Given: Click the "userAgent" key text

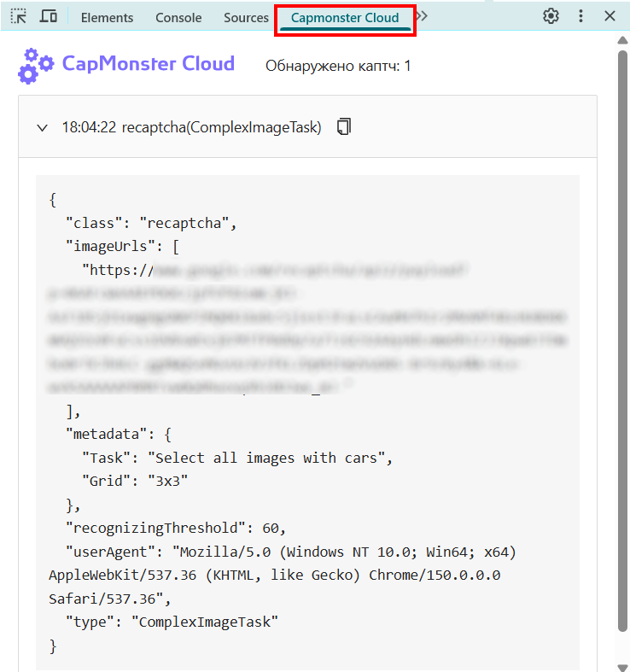Looking at the screenshot, I should click(110, 552).
